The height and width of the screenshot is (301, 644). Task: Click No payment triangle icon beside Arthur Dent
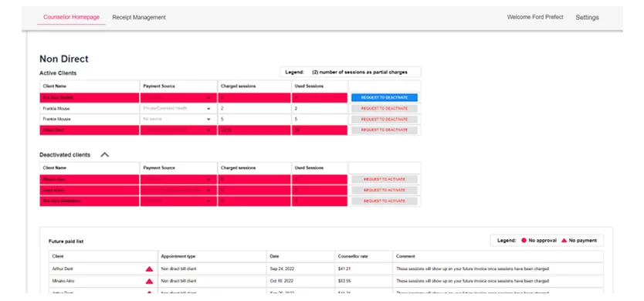[149, 269]
